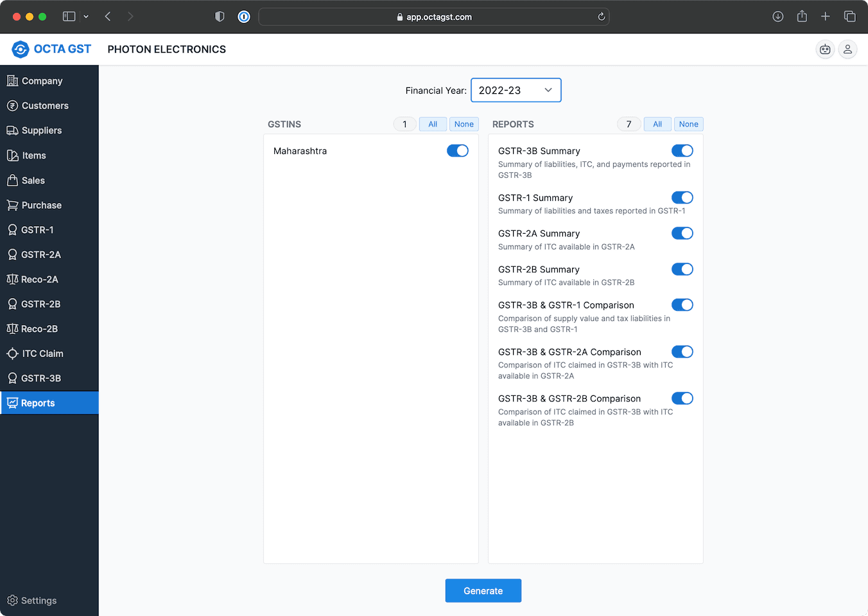Viewport: 868px width, 616px height.
Task: Open the Financial Year dropdown
Action: click(x=516, y=91)
